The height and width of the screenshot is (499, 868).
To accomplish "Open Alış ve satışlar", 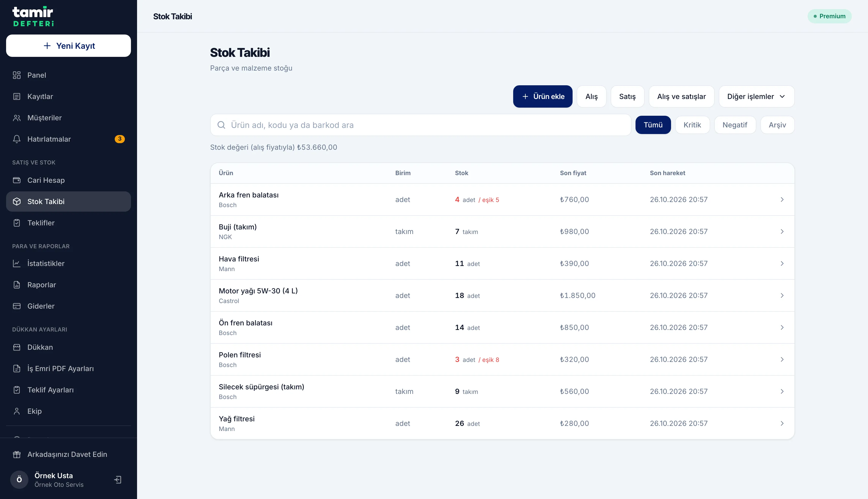I will coord(681,97).
